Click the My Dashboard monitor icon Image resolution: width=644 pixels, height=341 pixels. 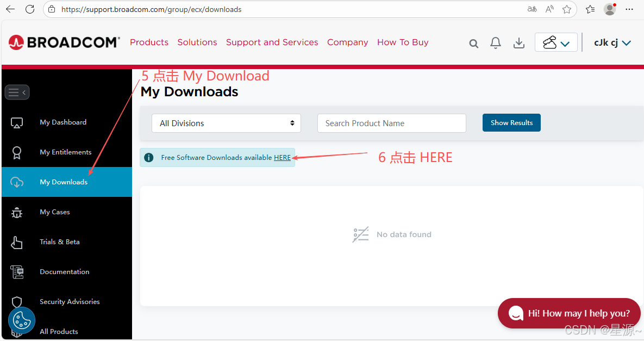[17, 122]
